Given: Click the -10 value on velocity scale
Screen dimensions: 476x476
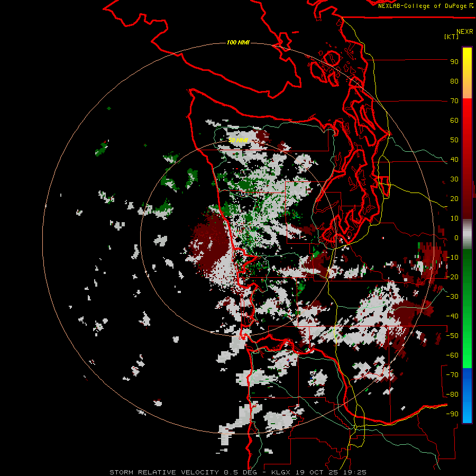Looking at the screenshot, I should 452,258.
